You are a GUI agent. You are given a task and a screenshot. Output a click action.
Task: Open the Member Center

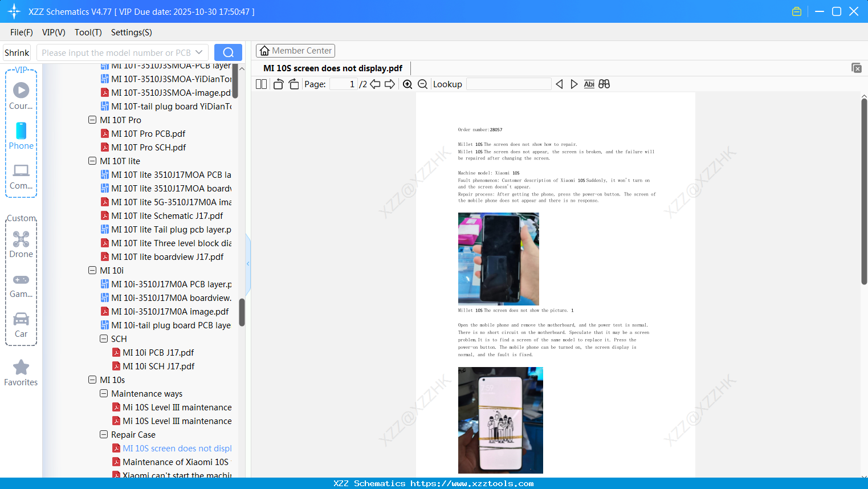[295, 51]
